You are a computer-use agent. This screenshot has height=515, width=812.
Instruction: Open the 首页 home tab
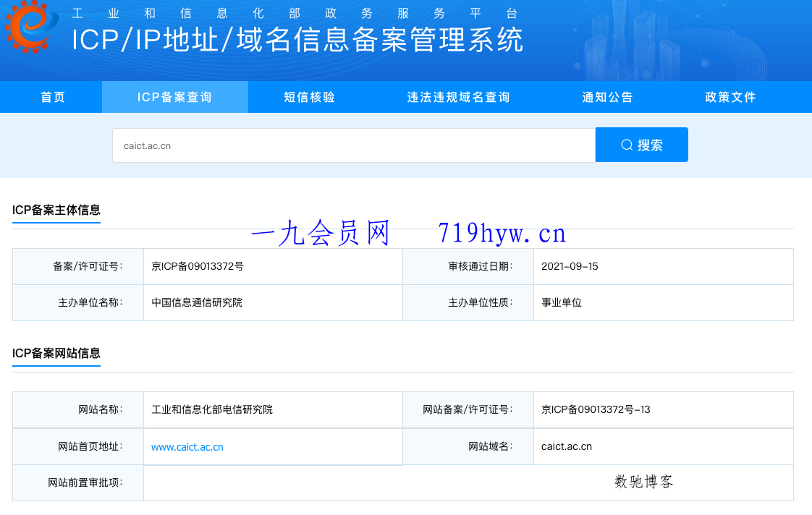pos(53,98)
